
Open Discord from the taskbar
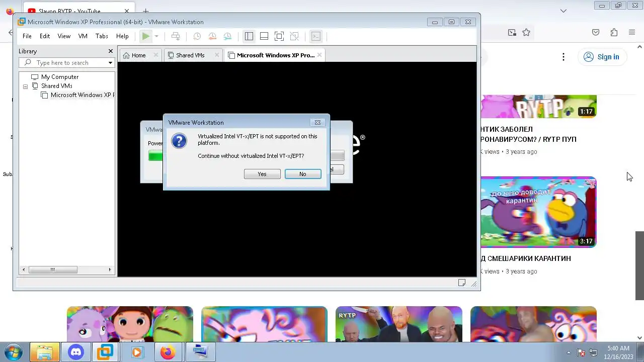click(x=76, y=352)
